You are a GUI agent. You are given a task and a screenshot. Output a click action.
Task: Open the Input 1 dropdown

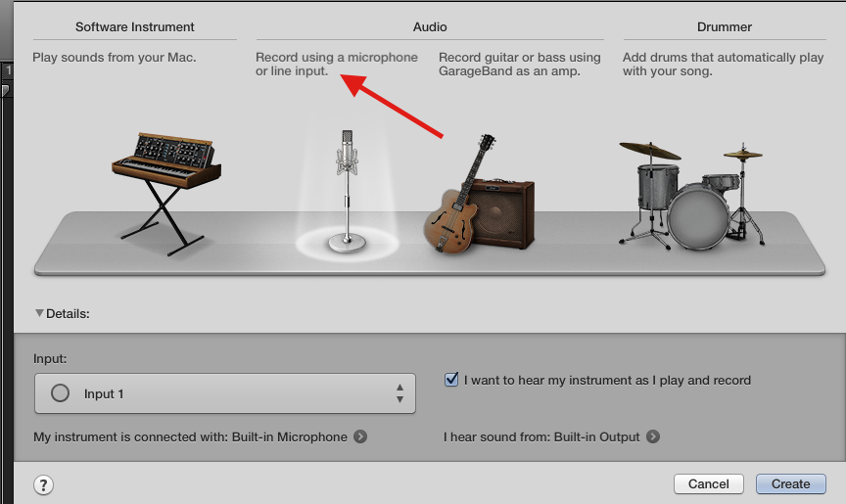tap(225, 393)
